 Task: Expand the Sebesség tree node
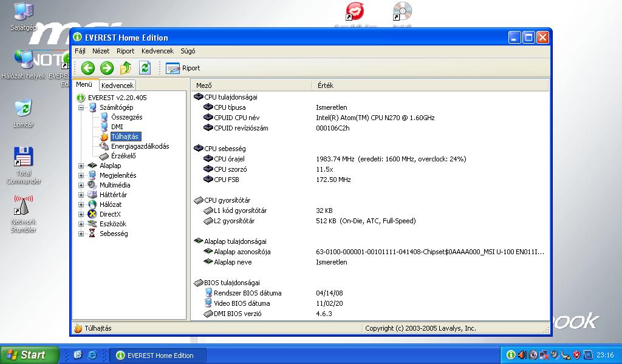pyautogui.click(x=81, y=234)
